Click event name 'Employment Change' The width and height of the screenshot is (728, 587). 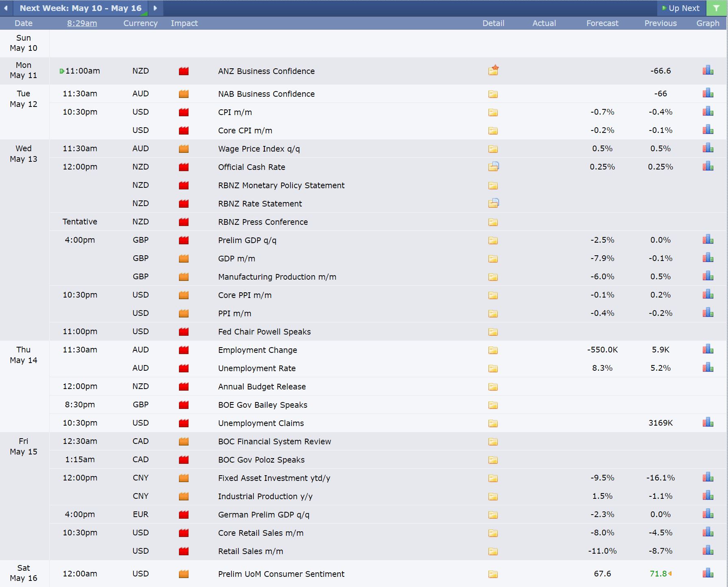click(257, 350)
